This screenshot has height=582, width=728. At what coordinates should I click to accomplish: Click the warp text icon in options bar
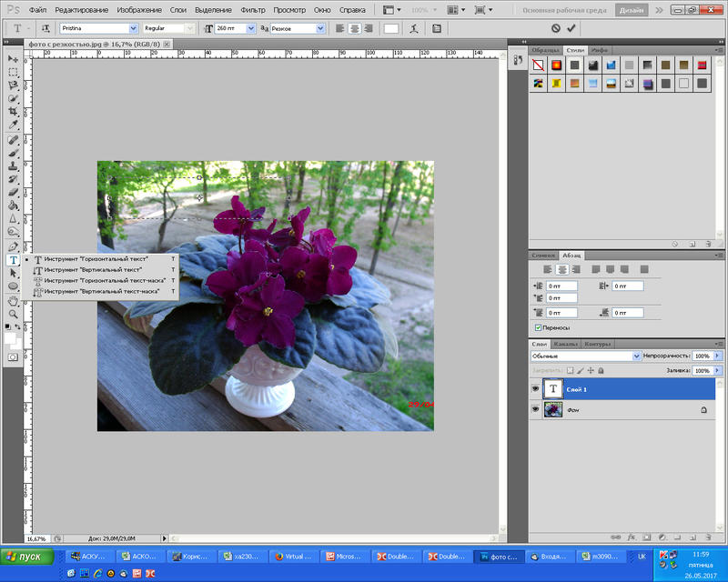415,29
